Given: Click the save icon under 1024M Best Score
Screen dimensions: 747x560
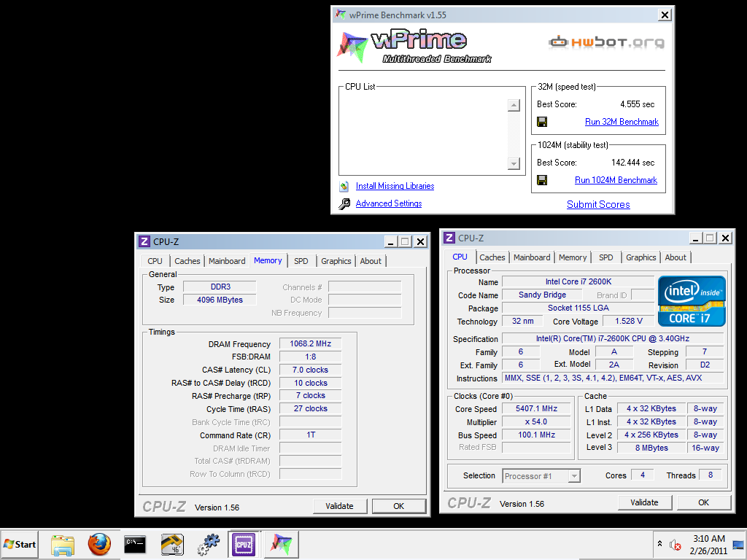Looking at the screenshot, I should [x=542, y=180].
